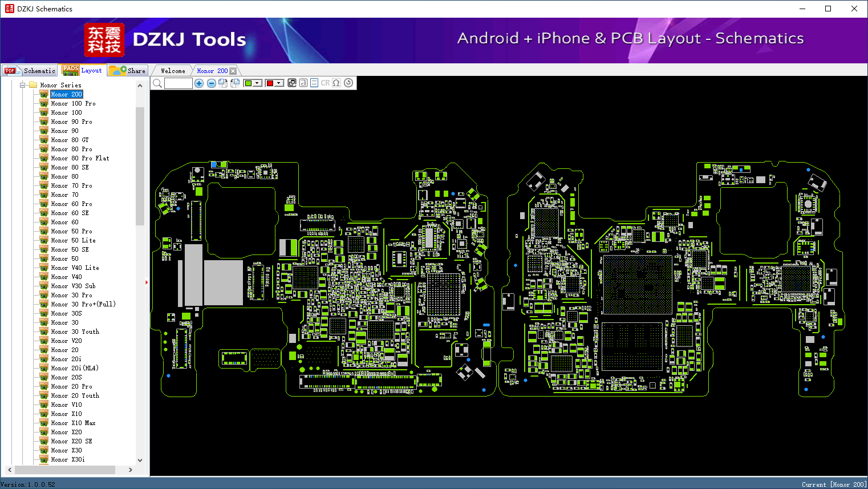Click the PADS icon beside Honor 20 Pro
The width and height of the screenshot is (868, 489).
(x=44, y=386)
